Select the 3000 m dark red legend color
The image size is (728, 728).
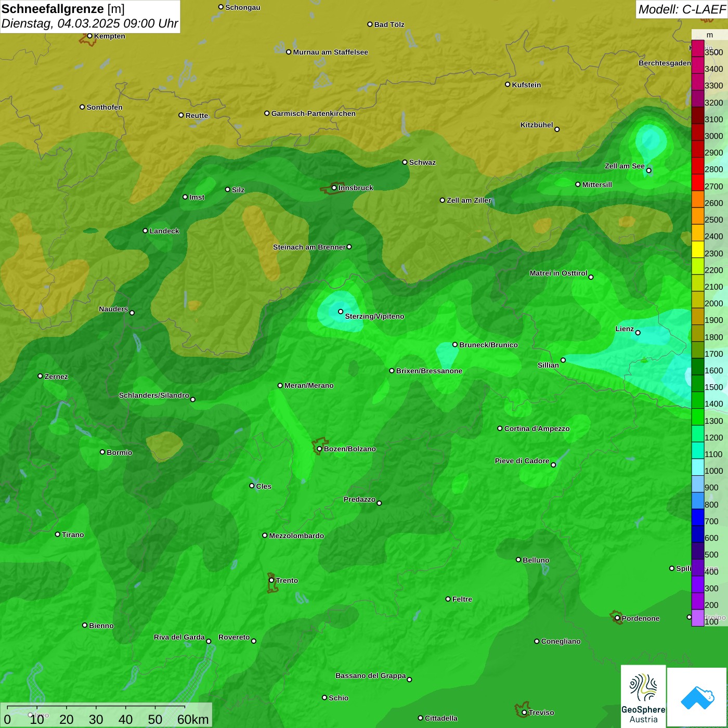tap(697, 133)
